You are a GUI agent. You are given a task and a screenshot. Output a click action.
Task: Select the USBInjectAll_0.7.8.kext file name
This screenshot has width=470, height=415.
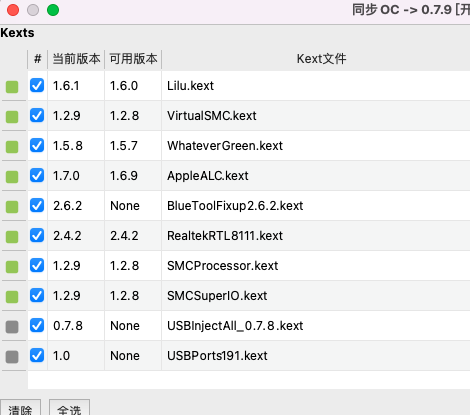[235, 326]
